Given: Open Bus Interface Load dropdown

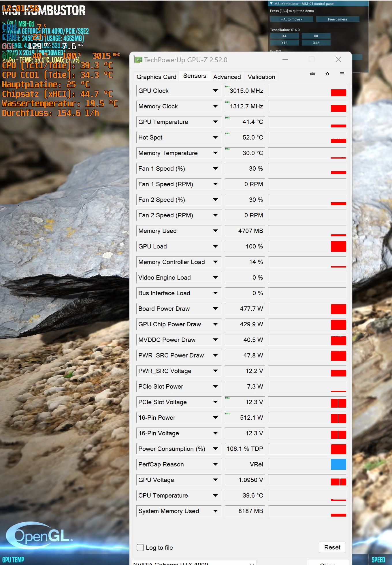Looking at the screenshot, I should [215, 293].
